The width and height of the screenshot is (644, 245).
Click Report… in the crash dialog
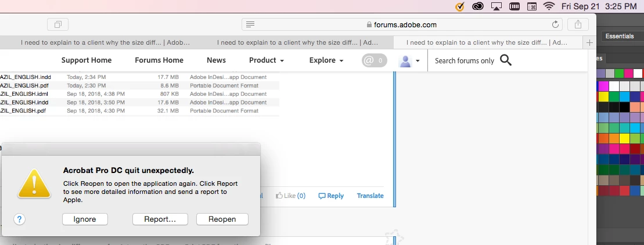(160, 219)
